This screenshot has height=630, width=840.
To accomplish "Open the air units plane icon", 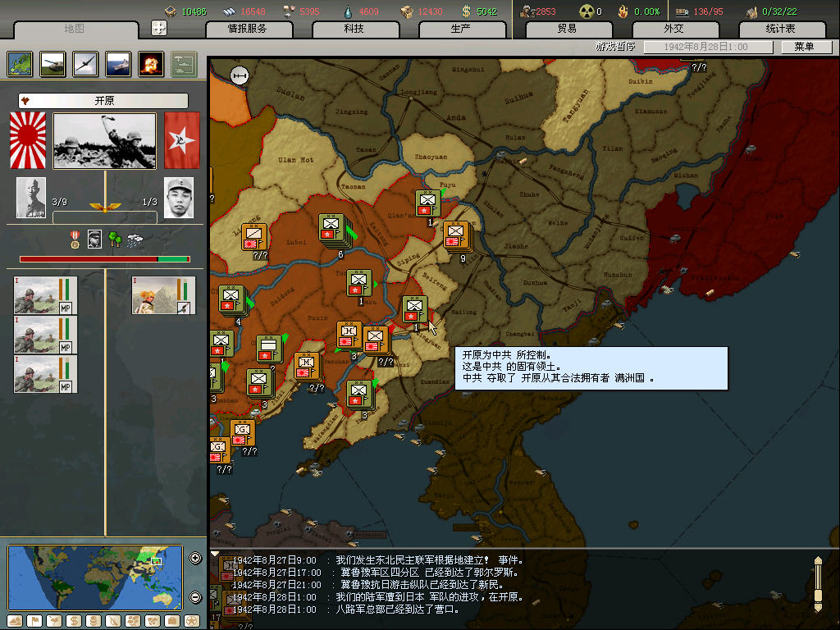I will pos(85,64).
